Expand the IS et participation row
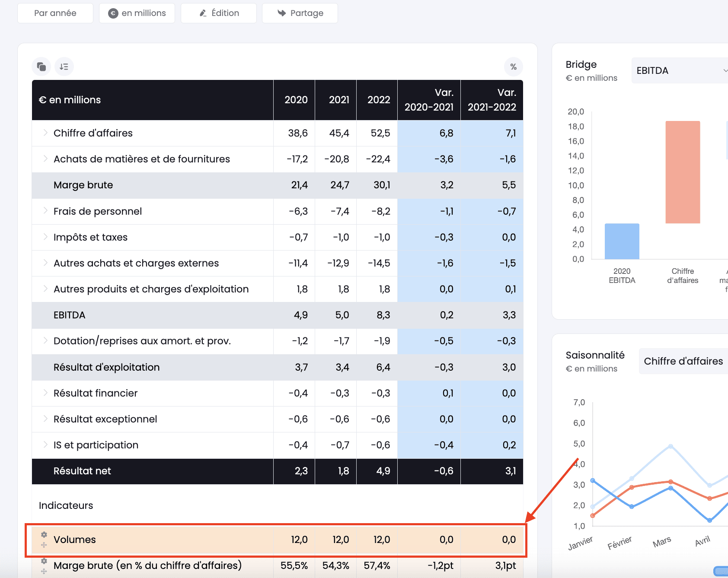Screen dimensions: 728x578 [45, 445]
